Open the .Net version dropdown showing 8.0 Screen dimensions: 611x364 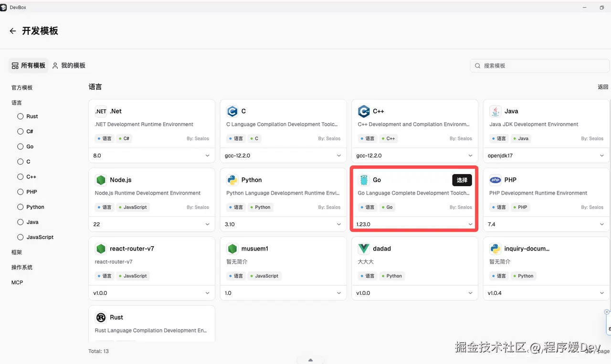152,156
